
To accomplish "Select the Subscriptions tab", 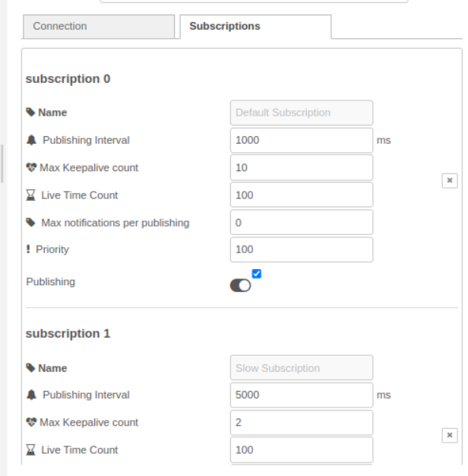I will [x=255, y=26].
